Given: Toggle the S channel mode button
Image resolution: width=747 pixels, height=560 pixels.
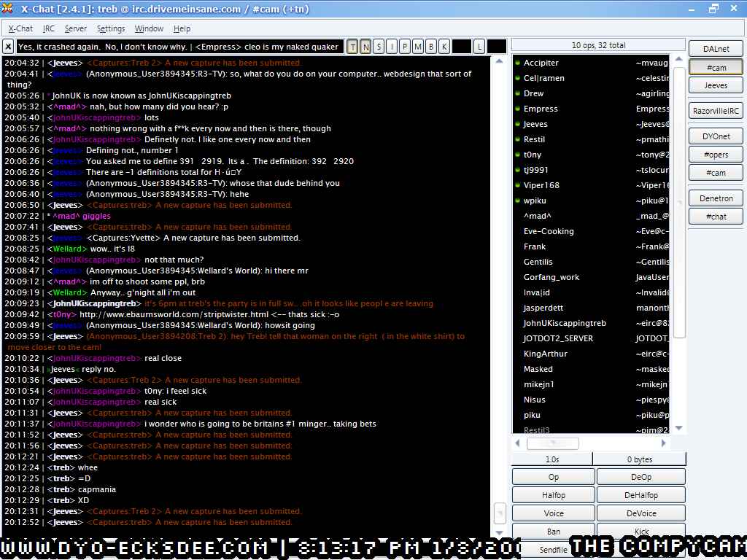Looking at the screenshot, I should (379, 47).
